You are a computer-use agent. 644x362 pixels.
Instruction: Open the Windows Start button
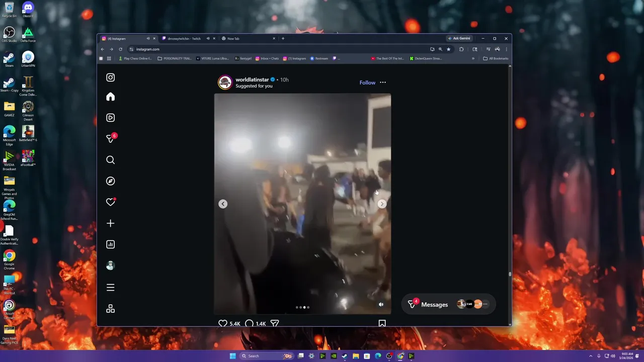click(x=232, y=356)
